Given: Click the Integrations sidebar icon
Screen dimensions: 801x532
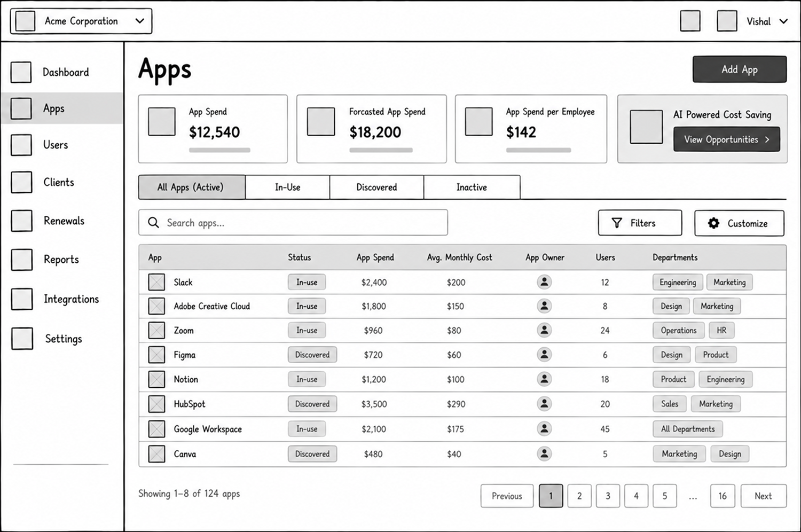Looking at the screenshot, I should tap(22, 299).
